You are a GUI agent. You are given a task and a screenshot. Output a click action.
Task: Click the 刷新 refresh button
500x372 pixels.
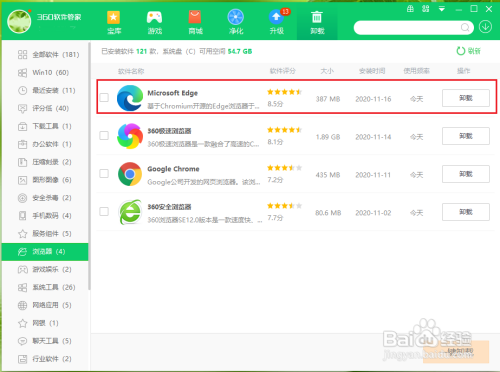click(468, 51)
